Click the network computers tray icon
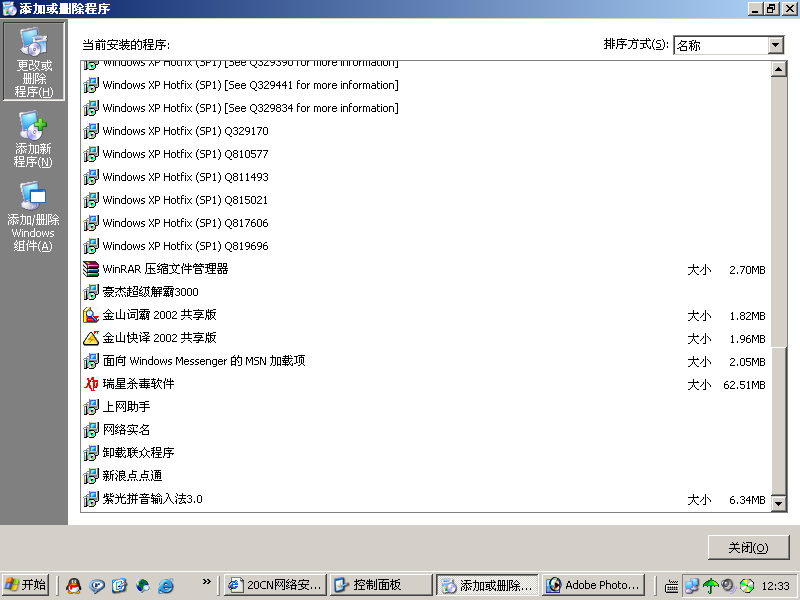The height and width of the screenshot is (600, 800). [x=692, y=586]
